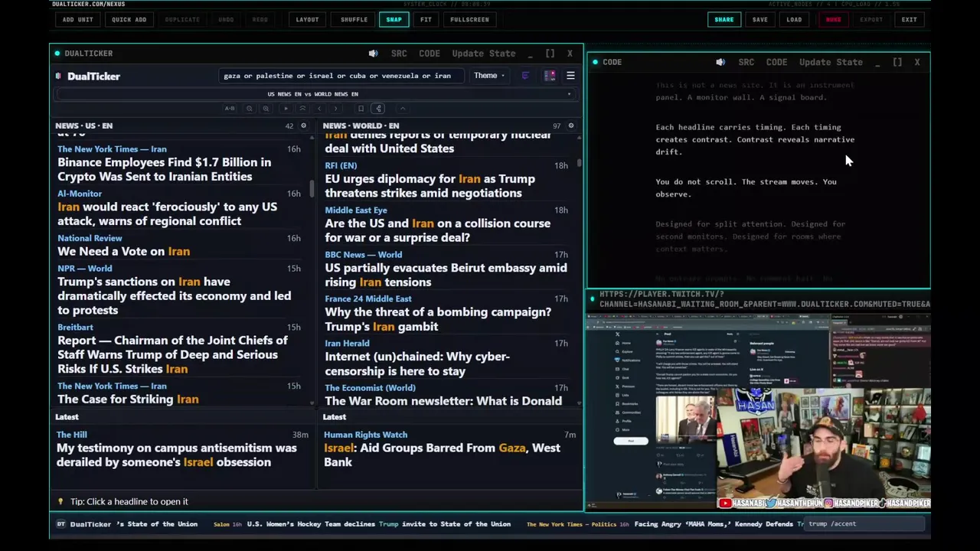This screenshot has height=551, width=980.
Task: Open multi-panel layout icon beside Twitch icon
Action: [550, 76]
